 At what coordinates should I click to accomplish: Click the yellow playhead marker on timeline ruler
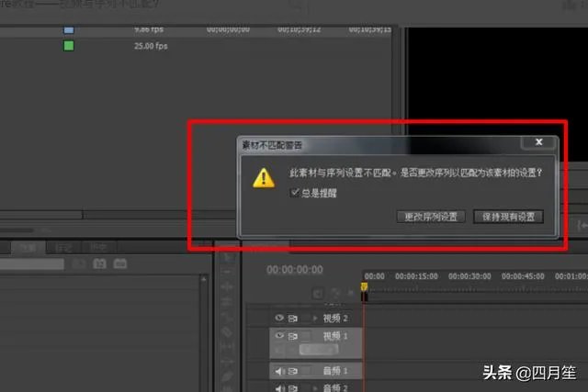[364, 287]
